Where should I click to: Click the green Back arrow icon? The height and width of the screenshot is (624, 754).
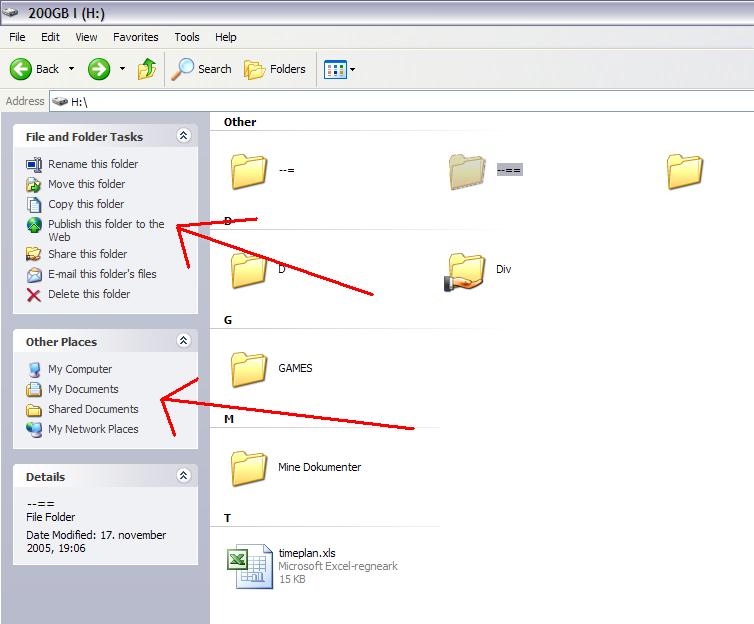[21, 69]
